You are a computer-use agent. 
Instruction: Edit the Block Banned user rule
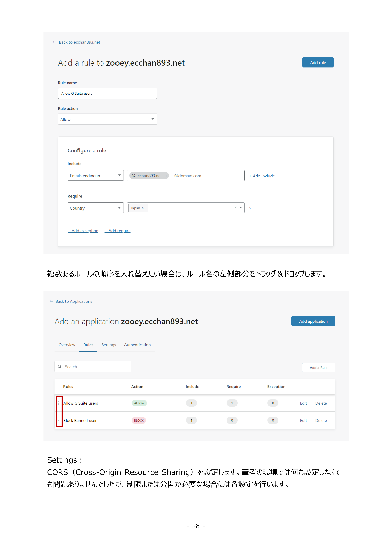[x=303, y=420]
